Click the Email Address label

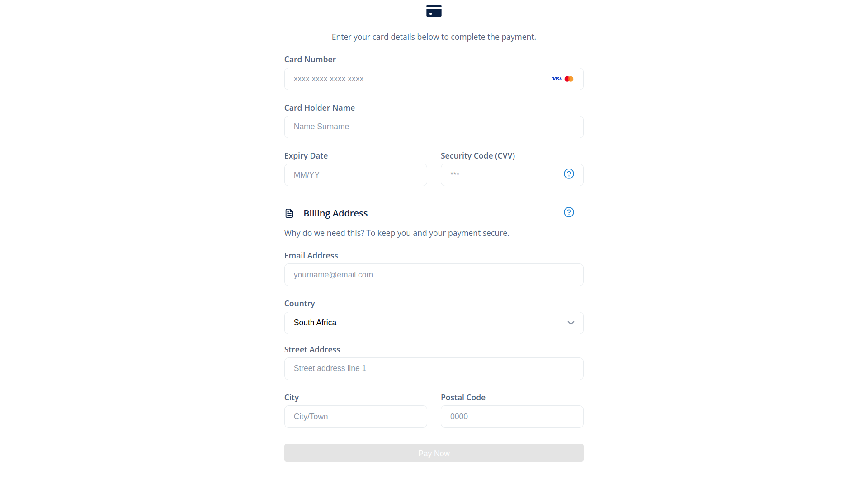311,256
